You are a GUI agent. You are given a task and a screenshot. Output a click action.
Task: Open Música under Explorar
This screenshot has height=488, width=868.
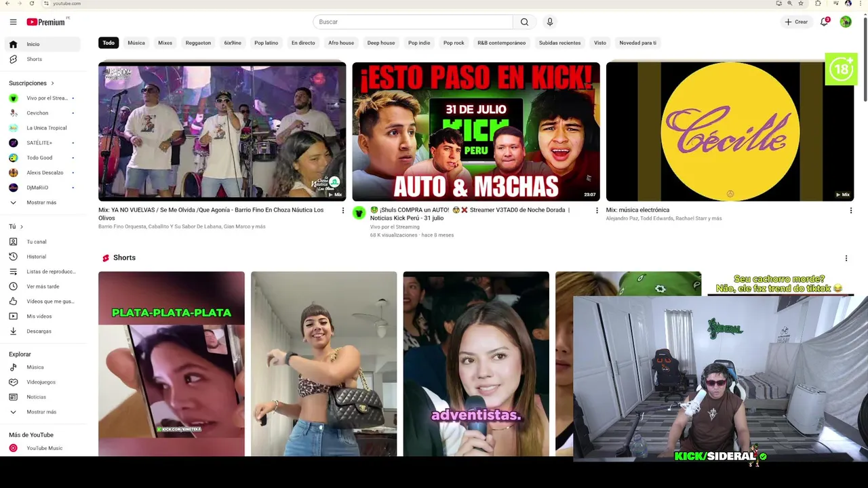pos(42,367)
